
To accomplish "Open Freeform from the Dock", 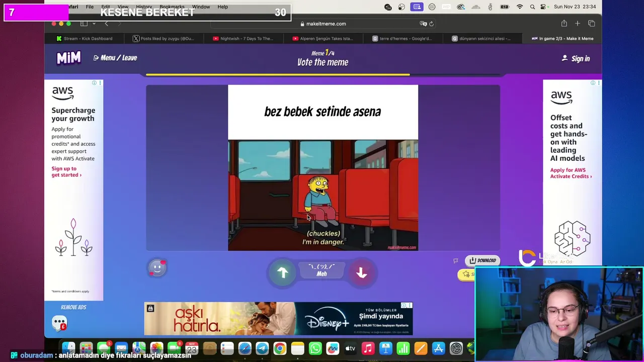I will tap(333, 348).
